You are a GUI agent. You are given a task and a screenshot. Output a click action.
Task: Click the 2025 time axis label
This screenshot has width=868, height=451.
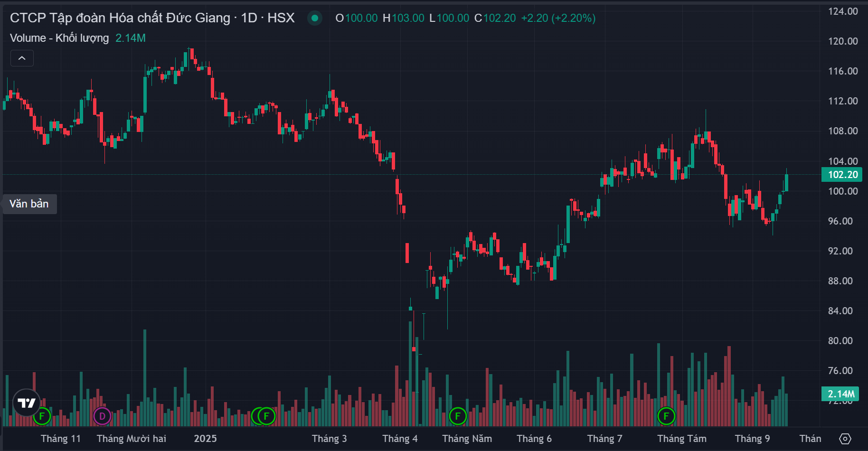(x=205, y=439)
